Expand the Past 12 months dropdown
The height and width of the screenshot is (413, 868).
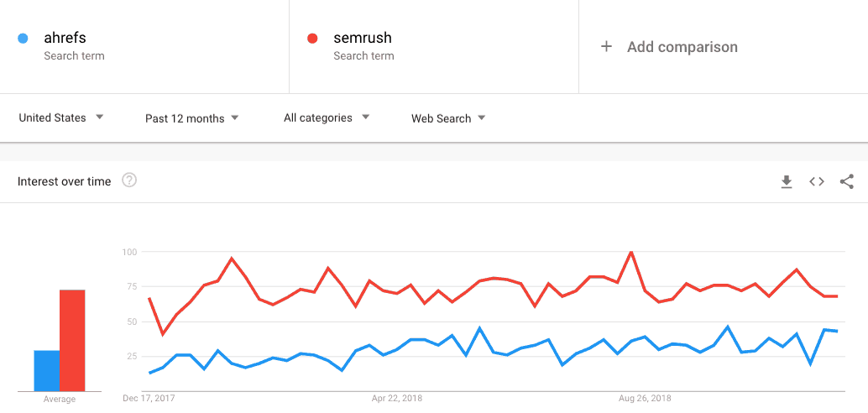[x=191, y=118]
